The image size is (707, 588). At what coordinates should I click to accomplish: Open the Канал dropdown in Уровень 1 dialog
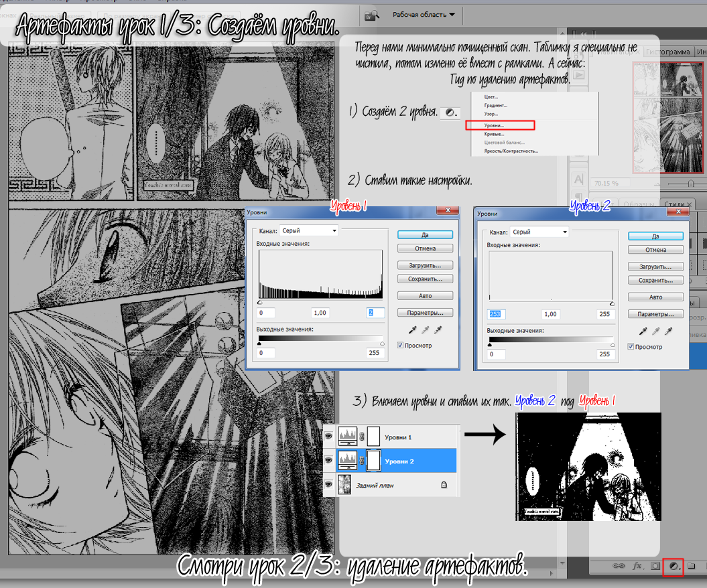[309, 230]
